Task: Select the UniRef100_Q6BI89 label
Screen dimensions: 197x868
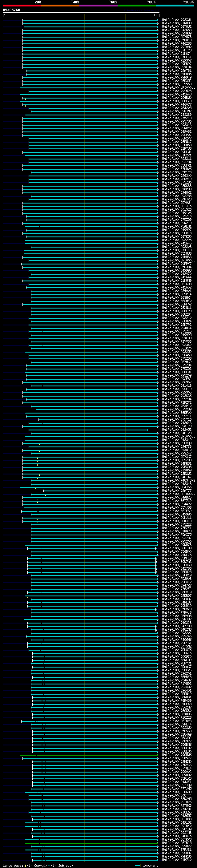Action: click(x=176, y=548)
